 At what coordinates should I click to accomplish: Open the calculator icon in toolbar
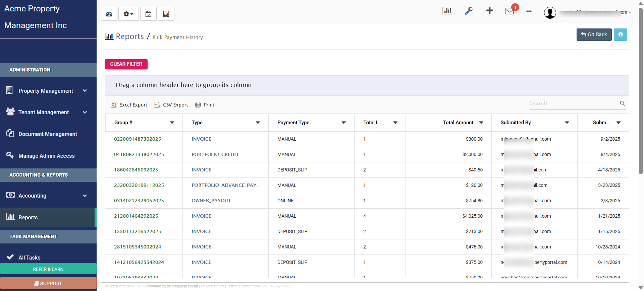pyautogui.click(x=166, y=14)
